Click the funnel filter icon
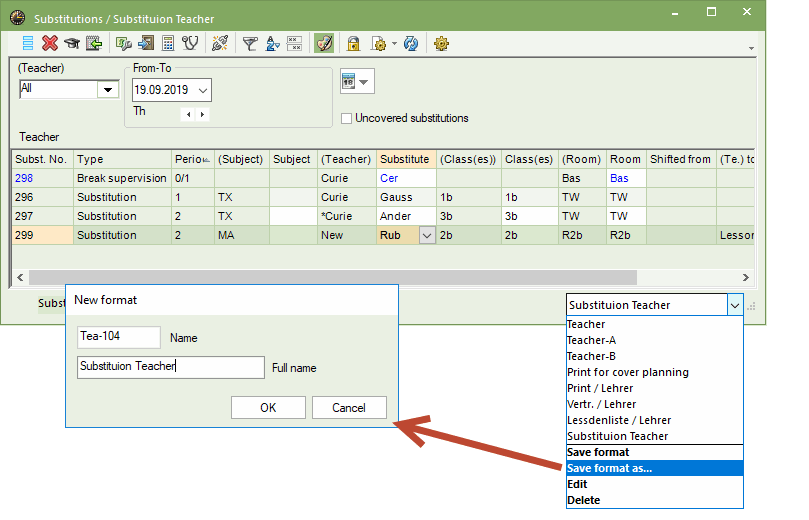This screenshot has height=520, width=809. point(250,44)
